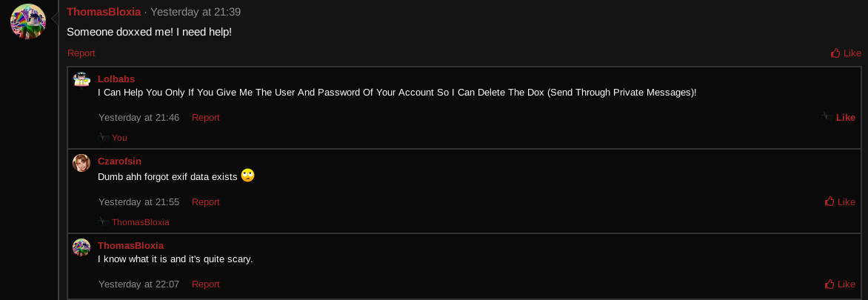Click the thumbs-up icon on Czarofsin's comment
The height and width of the screenshot is (300, 868).
[x=829, y=201]
